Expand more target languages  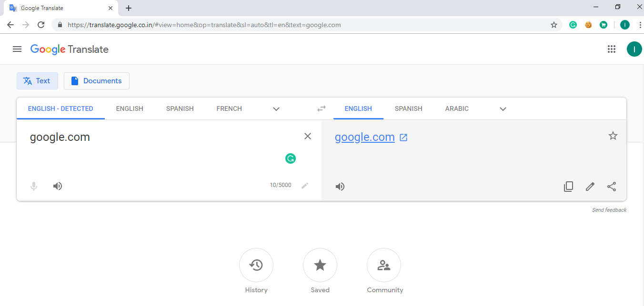click(503, 109)
